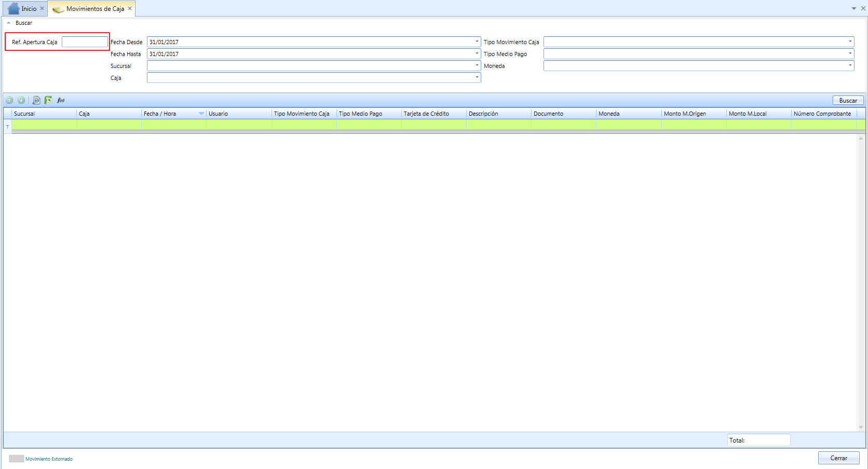Click the Inicio home icon
Viewport: 868px width, 469px height.
click(13, 8)
